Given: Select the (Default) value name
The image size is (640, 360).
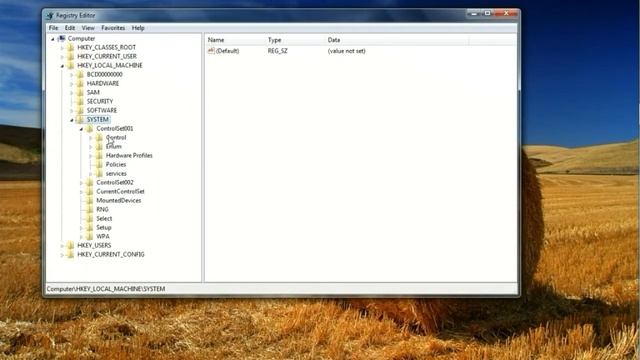Looking at the screenshot, I should (x=227, y=51).
